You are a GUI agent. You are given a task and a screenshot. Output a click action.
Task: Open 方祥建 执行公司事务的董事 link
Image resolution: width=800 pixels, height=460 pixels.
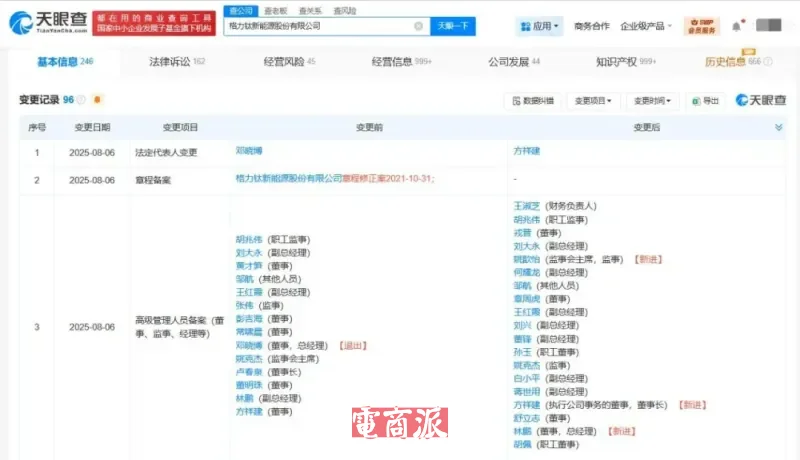(x=527, y=405)
